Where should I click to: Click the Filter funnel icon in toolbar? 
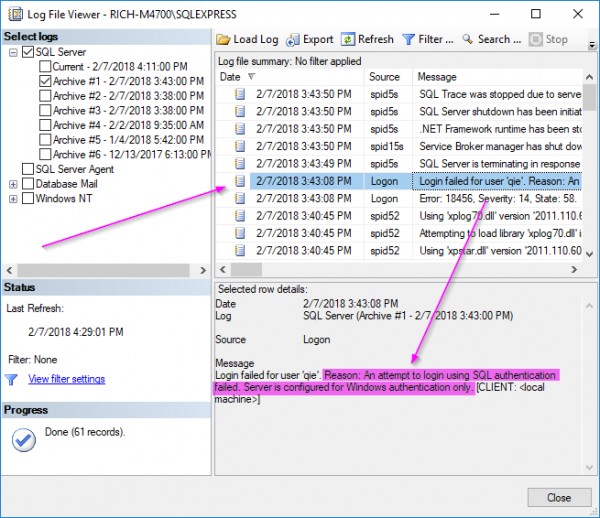click(x=409, y=40)
